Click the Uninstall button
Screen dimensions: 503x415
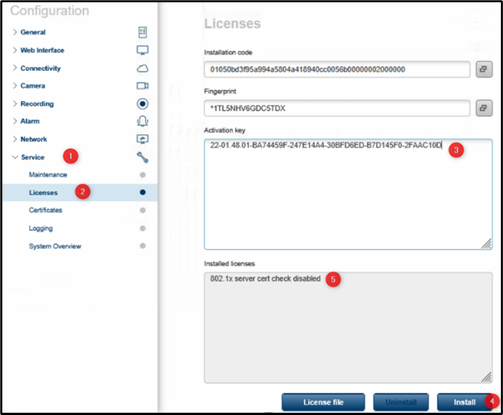click(401, 402)
